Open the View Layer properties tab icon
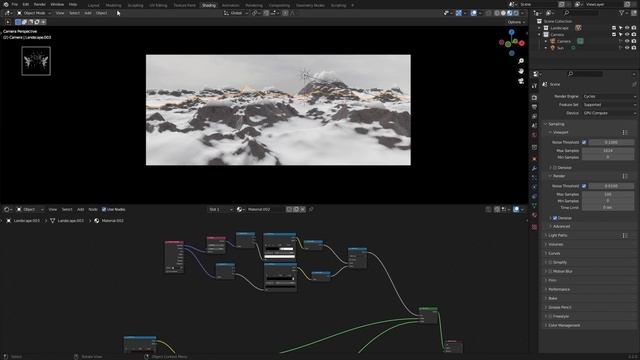Viewport: 640px width, 360px height. (534, 117)
